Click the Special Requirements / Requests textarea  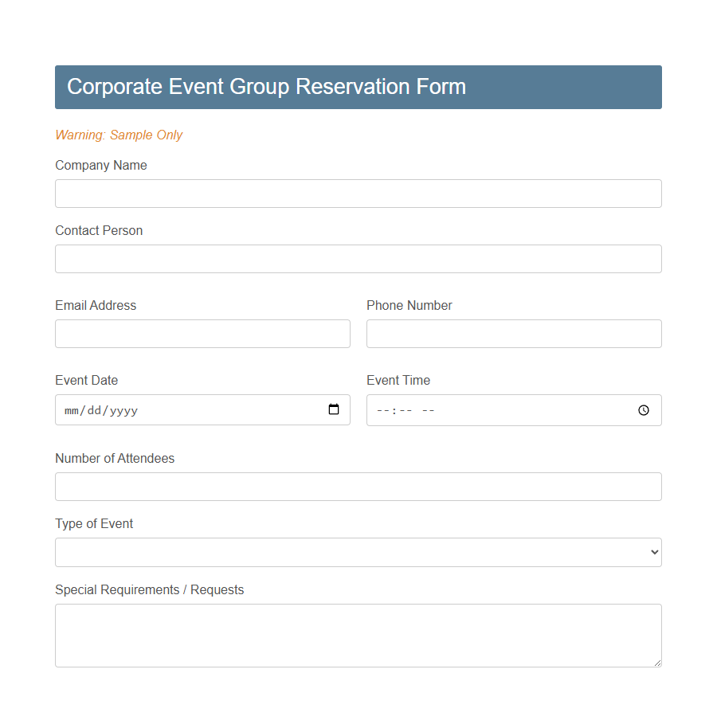click(358, 635)
